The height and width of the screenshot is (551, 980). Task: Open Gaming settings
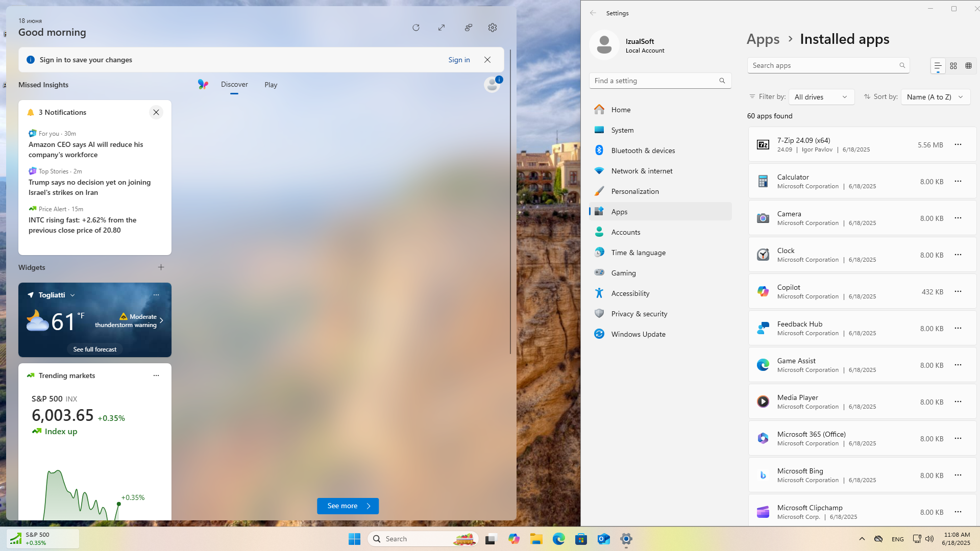click(660, 273)
